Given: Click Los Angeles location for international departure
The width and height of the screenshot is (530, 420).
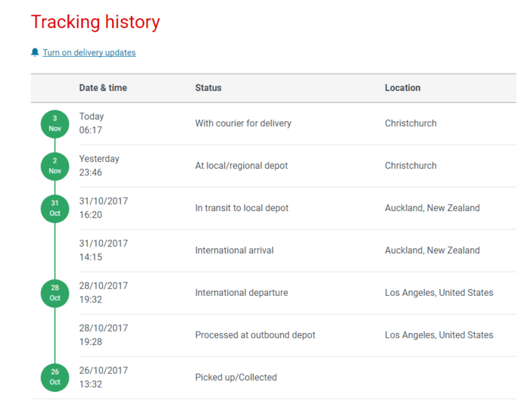Looking at the screenshot, I should [438, 293].
